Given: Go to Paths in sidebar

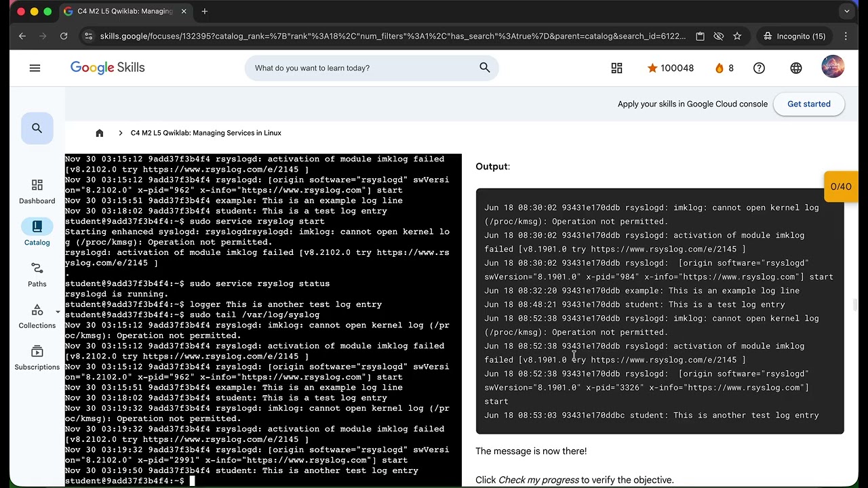Looking at the screenshot, I should click(x=37, y=274).
